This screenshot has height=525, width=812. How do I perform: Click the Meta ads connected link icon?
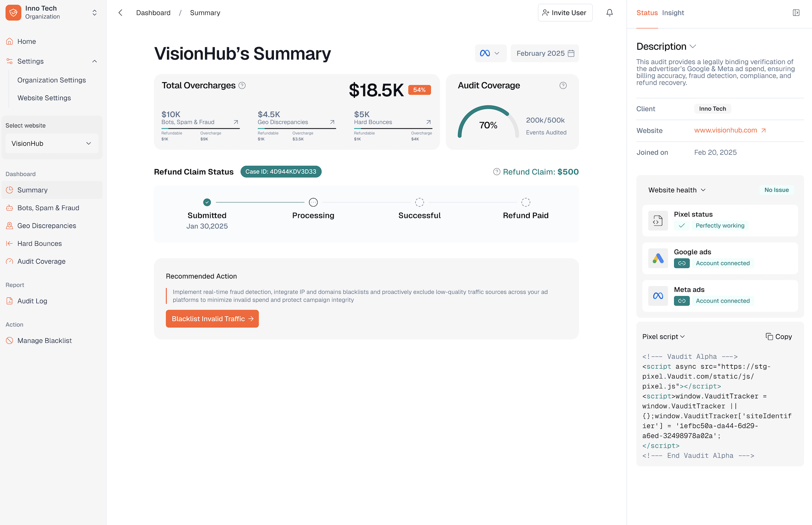[681, 301]
